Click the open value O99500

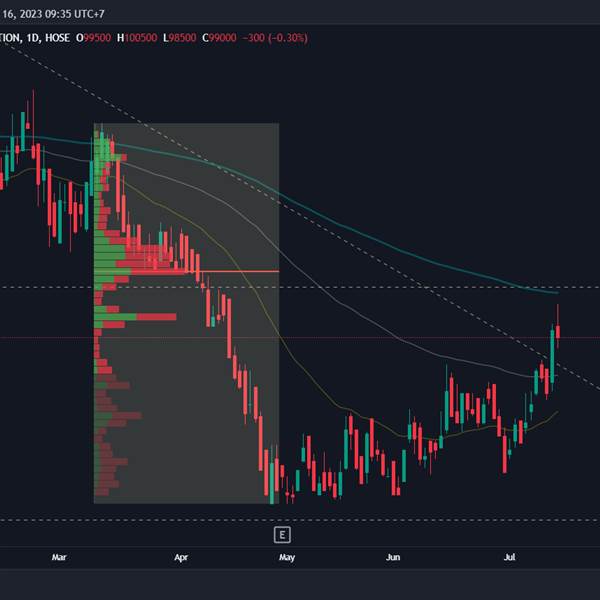click(x=93, y=38)
